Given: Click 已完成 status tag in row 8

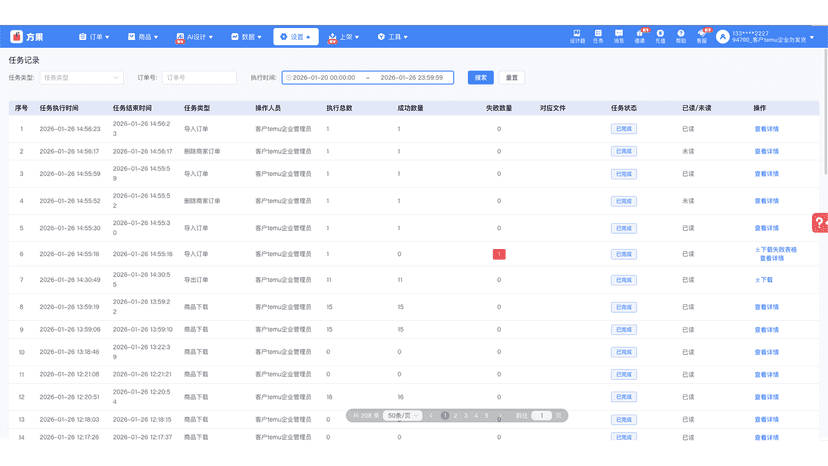Looking at the screenshot, I should point(624,307).
